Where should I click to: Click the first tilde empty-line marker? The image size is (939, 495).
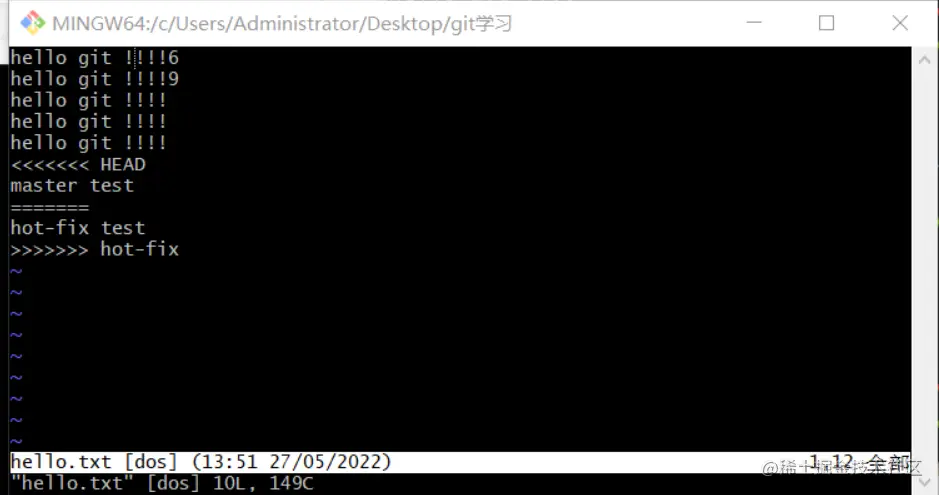click(16, 271)
